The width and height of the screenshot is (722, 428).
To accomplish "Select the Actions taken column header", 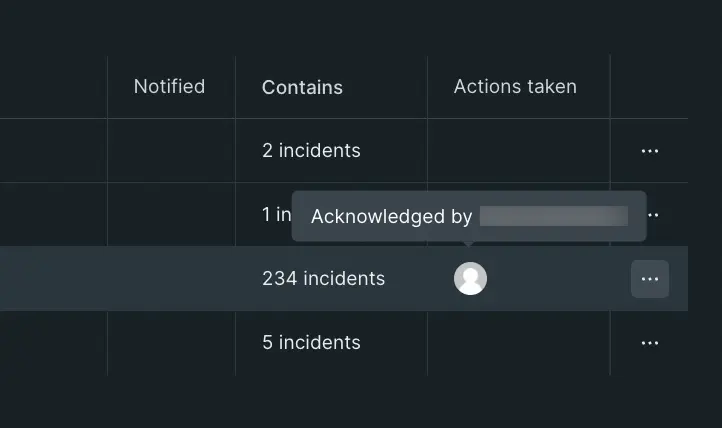I will (515, 87).
